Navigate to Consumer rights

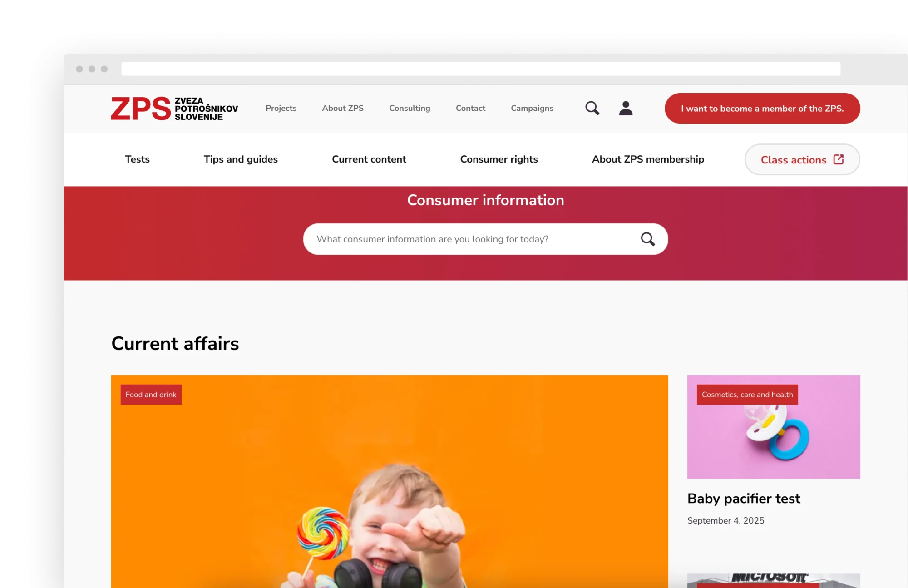[x=499, y=159]
